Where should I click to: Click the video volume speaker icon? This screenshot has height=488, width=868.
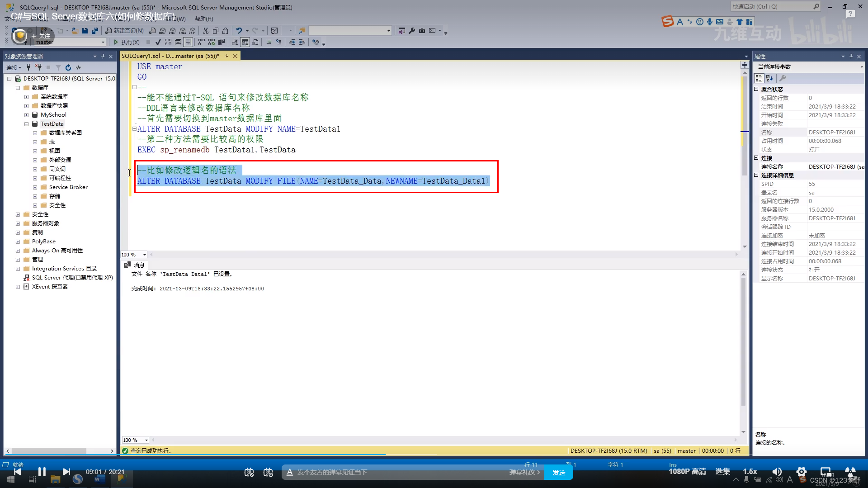tap(777, 472)
